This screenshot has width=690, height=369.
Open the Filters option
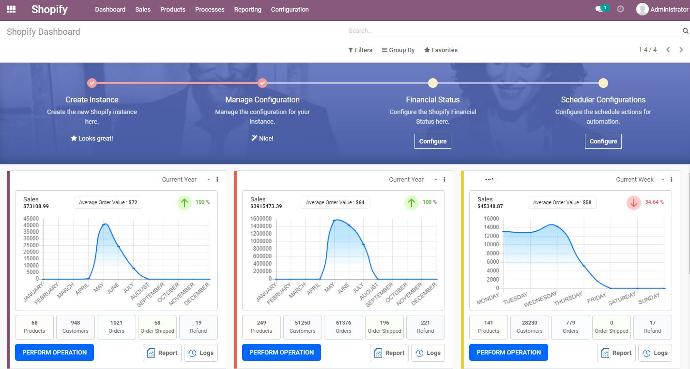[360, 50]
